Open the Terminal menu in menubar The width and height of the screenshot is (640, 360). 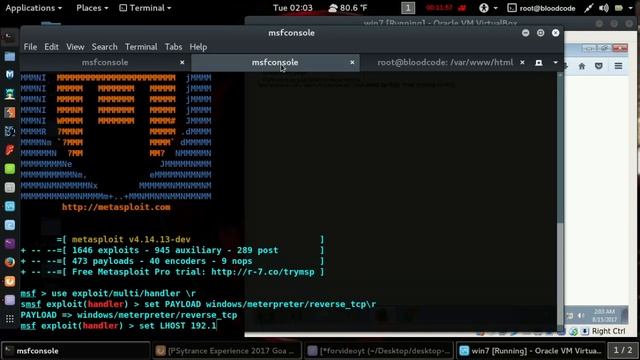click(x=141, y=47)
